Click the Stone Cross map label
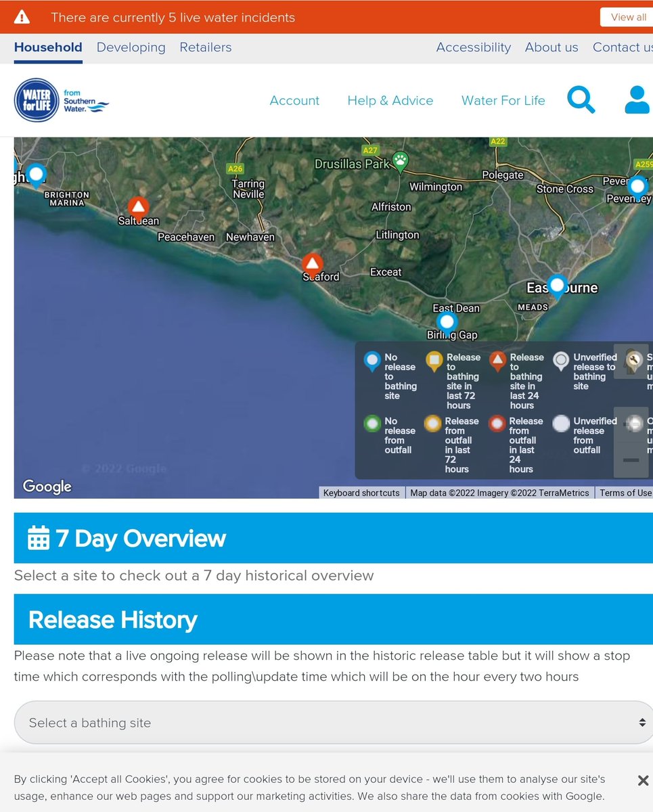The width and height of the screenshot is (653, 812). (565, 189)
